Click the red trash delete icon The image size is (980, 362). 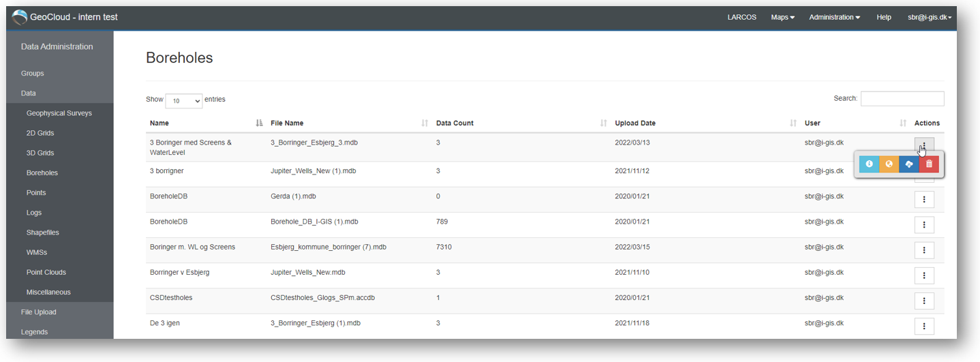(x=929, y=164)
